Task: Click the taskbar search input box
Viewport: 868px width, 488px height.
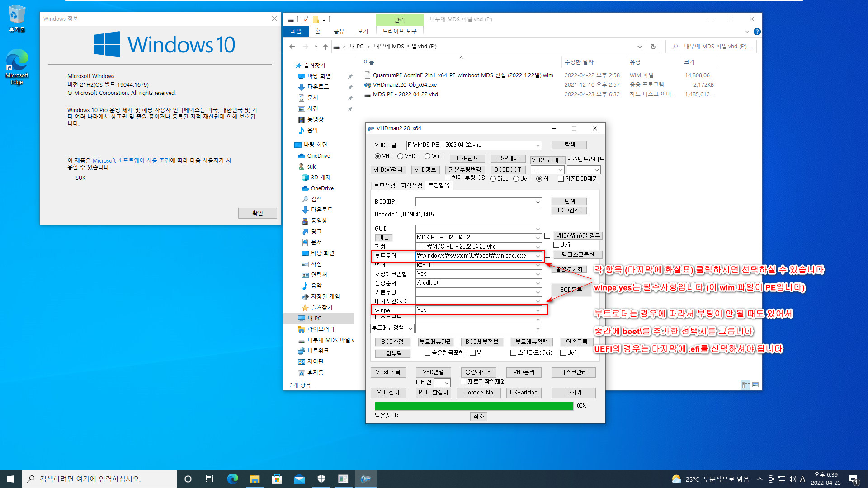Action: click(x=99, y=479)
